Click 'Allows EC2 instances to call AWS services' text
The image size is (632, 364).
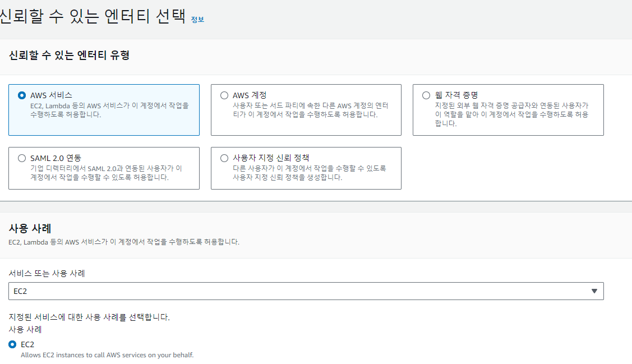tap(107, 355)
